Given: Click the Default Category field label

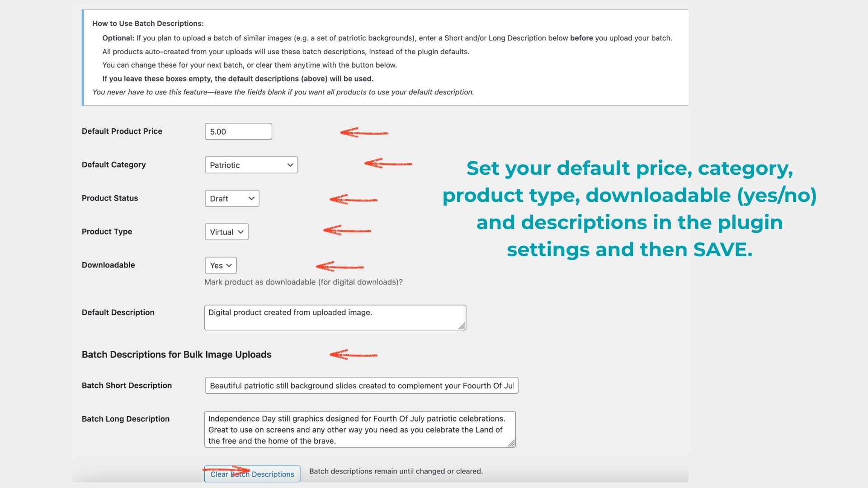Looking at the screenshot, I should click(113, 164).
